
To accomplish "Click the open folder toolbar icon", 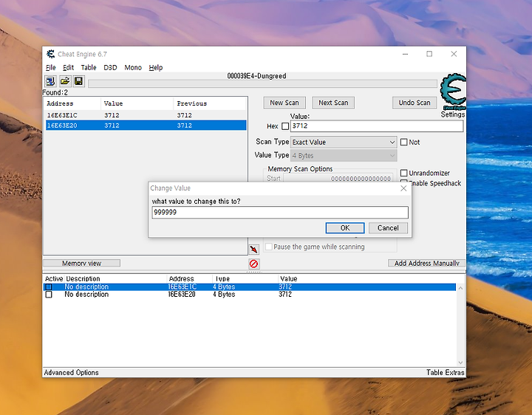I will coord(65,81).
